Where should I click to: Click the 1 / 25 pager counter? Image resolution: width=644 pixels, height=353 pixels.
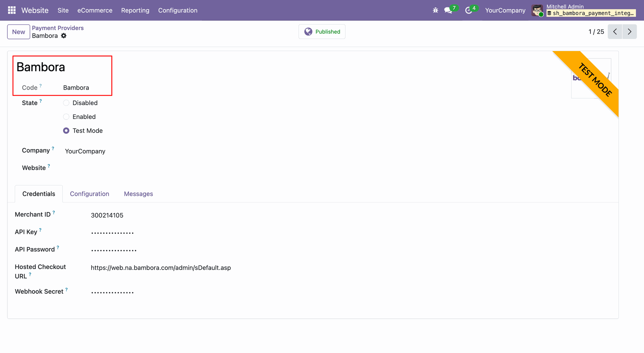[596, 32]
